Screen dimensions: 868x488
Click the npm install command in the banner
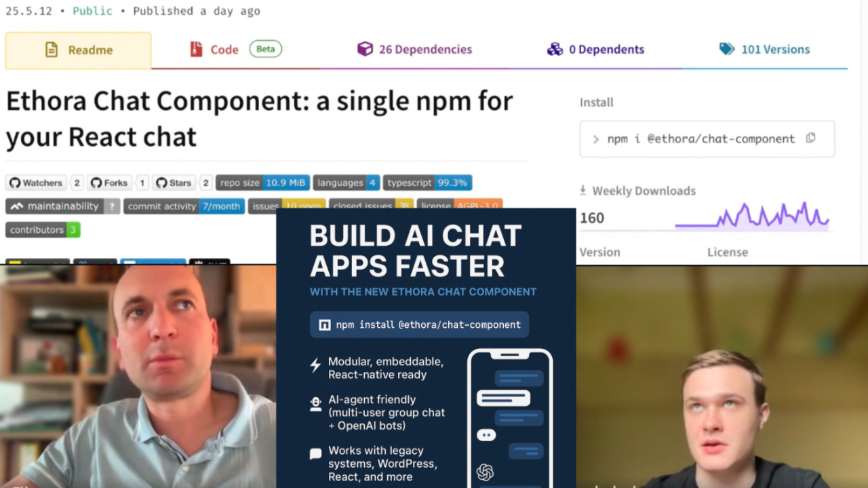[x=419, y=324]
